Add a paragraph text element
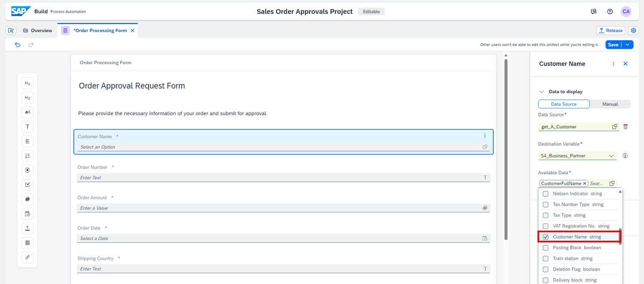The height and width of the screenshot is (284, 644). pyautogui.click(x=27, y=112)
